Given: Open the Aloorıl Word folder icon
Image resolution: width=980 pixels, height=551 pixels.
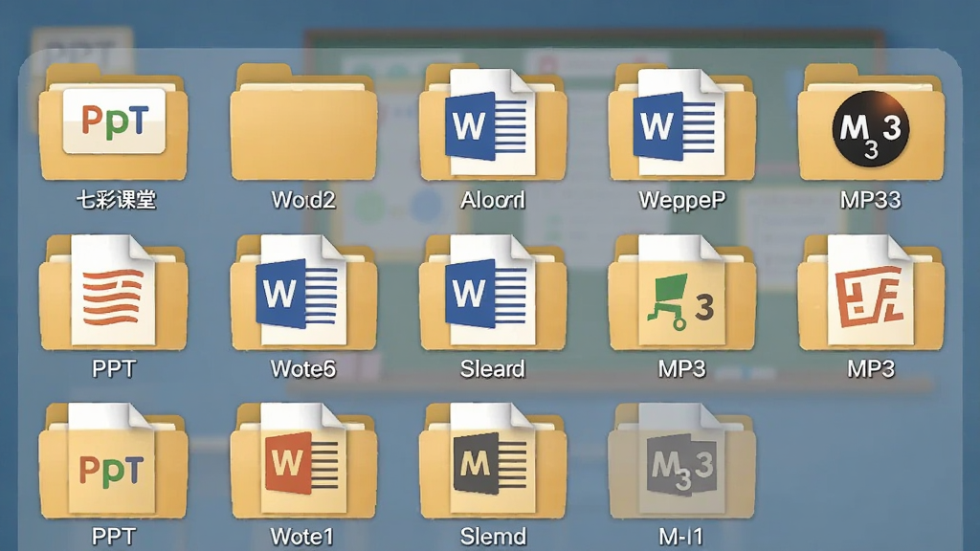Looking at the screenshot, I should pos(493,122).
